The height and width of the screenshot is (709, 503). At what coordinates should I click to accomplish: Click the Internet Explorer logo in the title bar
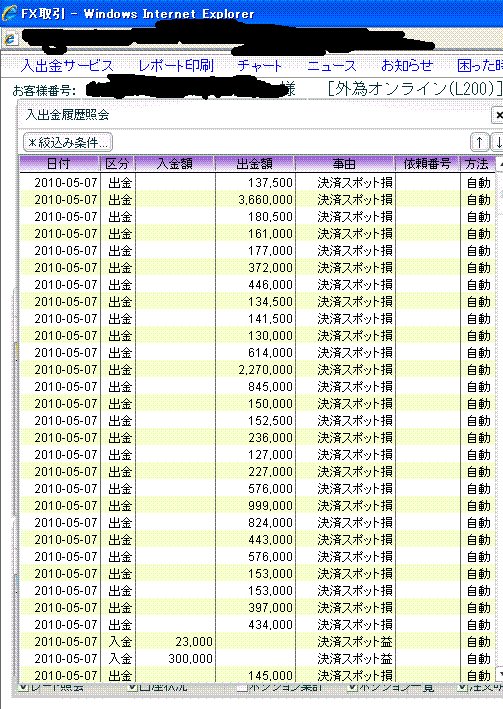coord(9,13)
